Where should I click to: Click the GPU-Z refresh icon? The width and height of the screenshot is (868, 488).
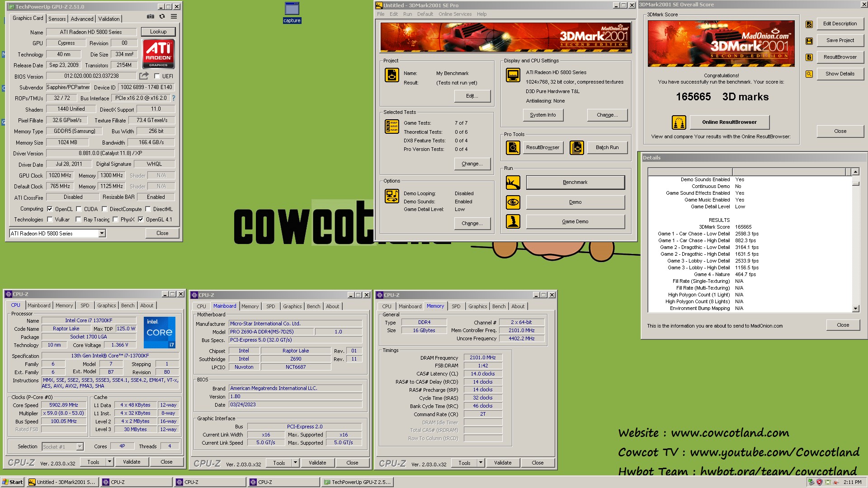point(162,17)
